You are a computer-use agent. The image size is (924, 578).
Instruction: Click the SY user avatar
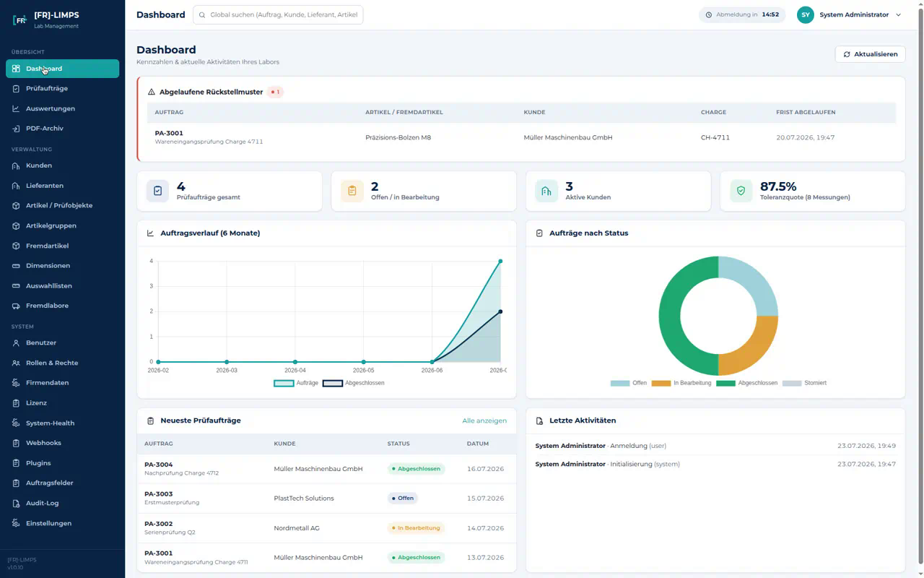[806, 14]
